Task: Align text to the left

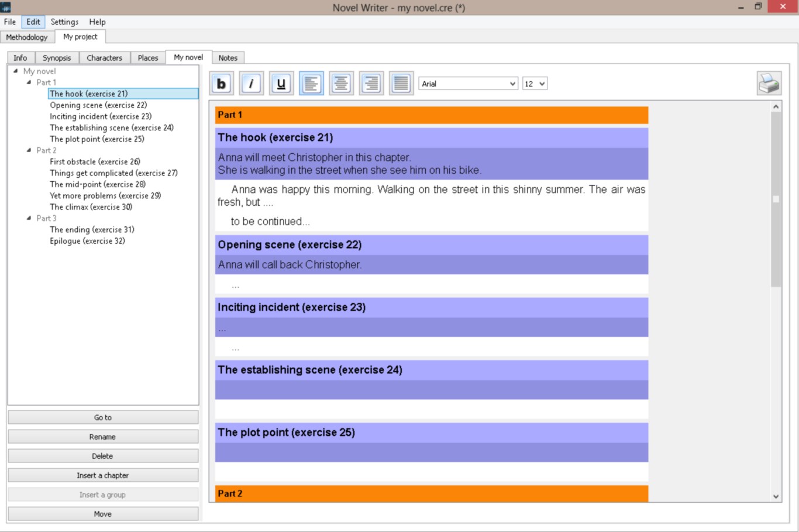Action: (311, 84)
